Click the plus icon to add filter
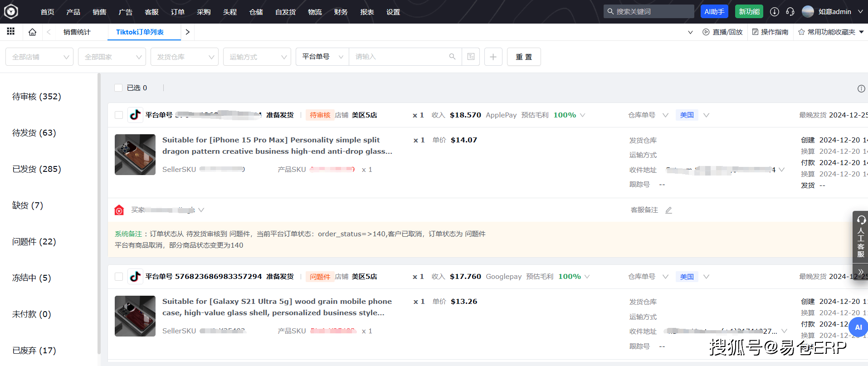The width and height of the screenshot is (868, 366). coord(493,57)
